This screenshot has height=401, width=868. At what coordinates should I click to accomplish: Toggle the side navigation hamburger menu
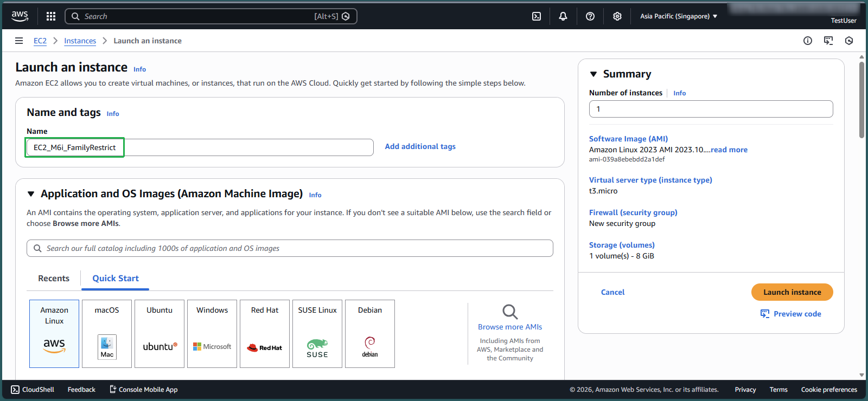click(19, 41)
